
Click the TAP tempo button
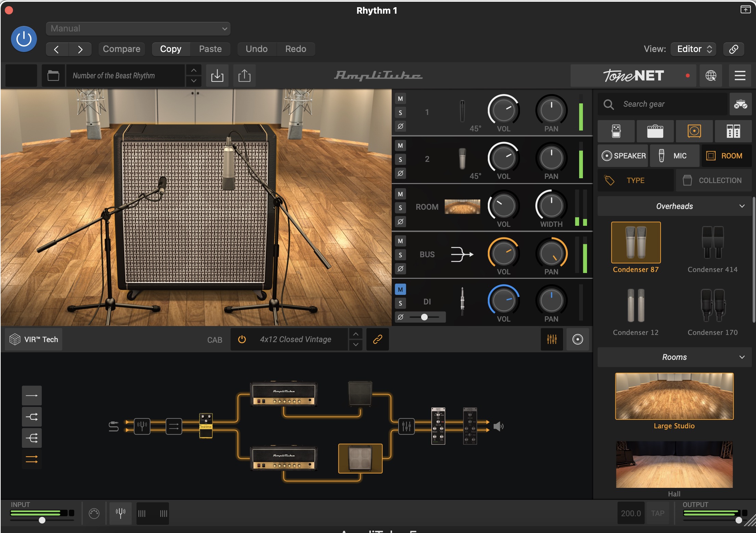tap(657, 513)
